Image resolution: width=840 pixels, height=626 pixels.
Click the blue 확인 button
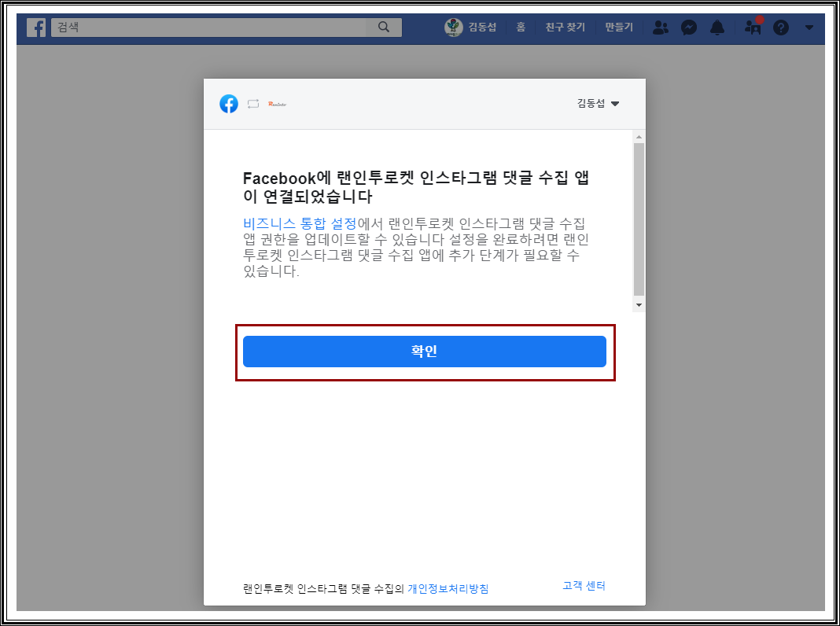point(424,352)
